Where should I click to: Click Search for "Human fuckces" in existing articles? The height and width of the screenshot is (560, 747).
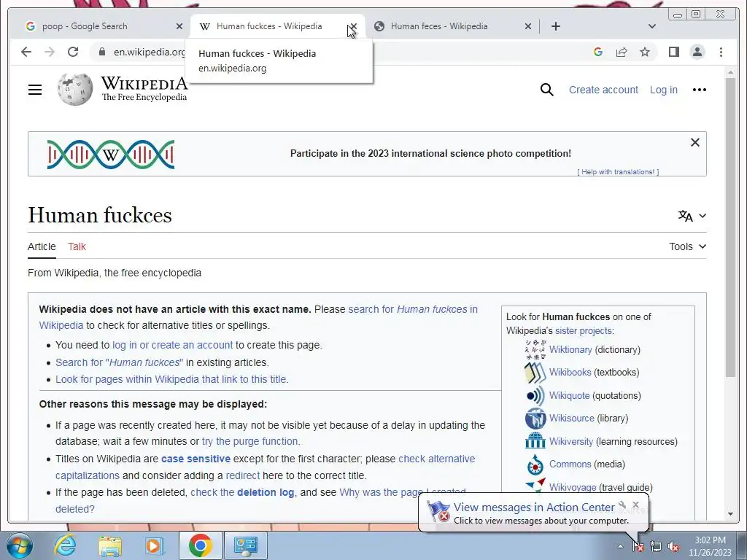119,362
